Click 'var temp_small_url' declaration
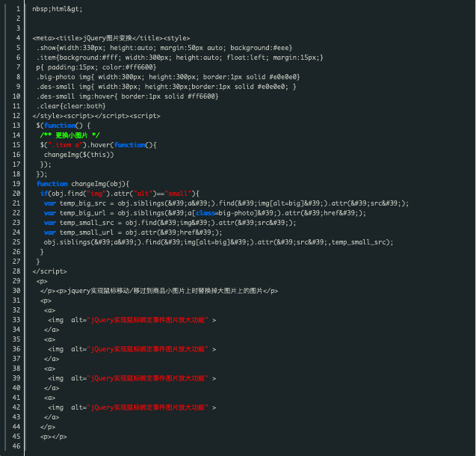Image resolution: width=476 pixels, height=456 pixels. click(x=133, y=232)
